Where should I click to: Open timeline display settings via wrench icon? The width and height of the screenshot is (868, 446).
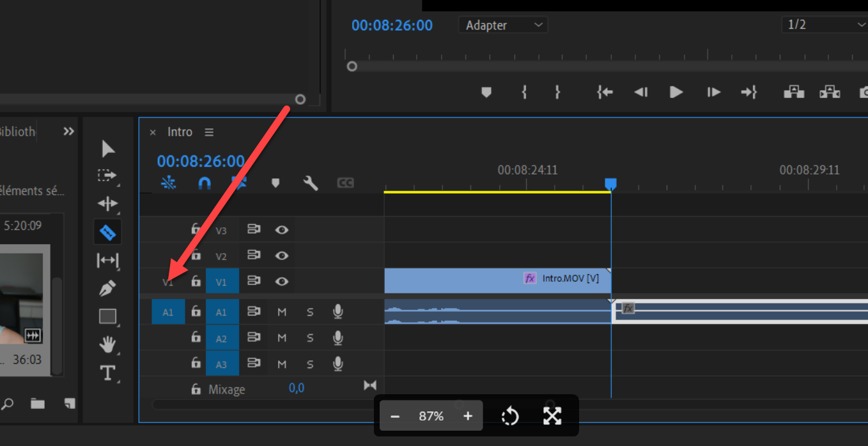click(311, 183)
